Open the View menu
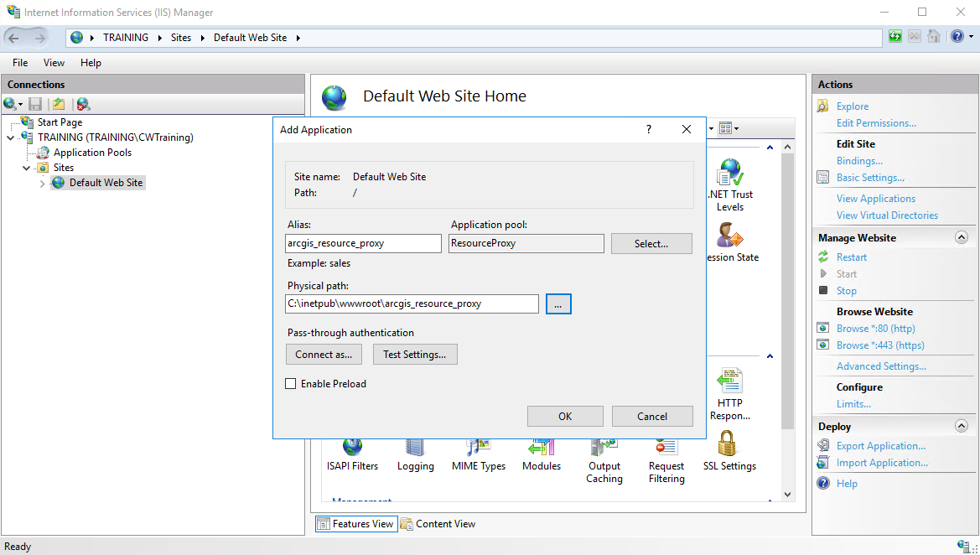The width and height of the screenshot is (980, 555). coord(54,63)
